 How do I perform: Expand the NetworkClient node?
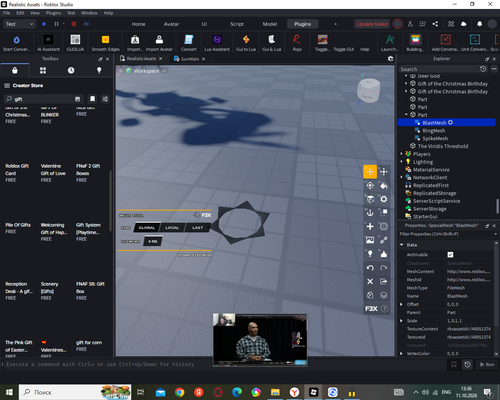tap(402, 177)
